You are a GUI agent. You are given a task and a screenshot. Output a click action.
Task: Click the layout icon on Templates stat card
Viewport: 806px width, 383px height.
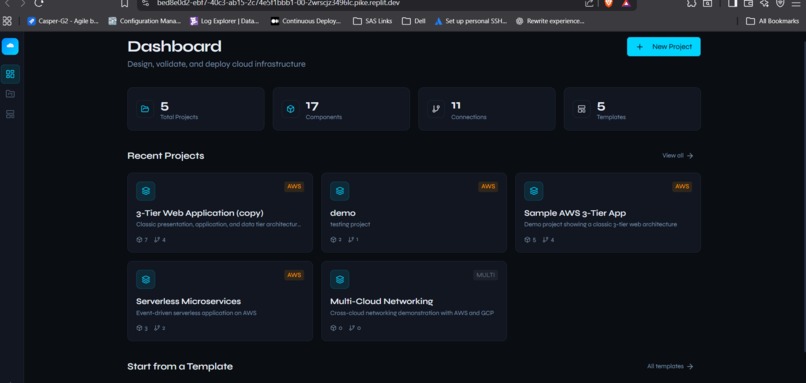(581, 109)
